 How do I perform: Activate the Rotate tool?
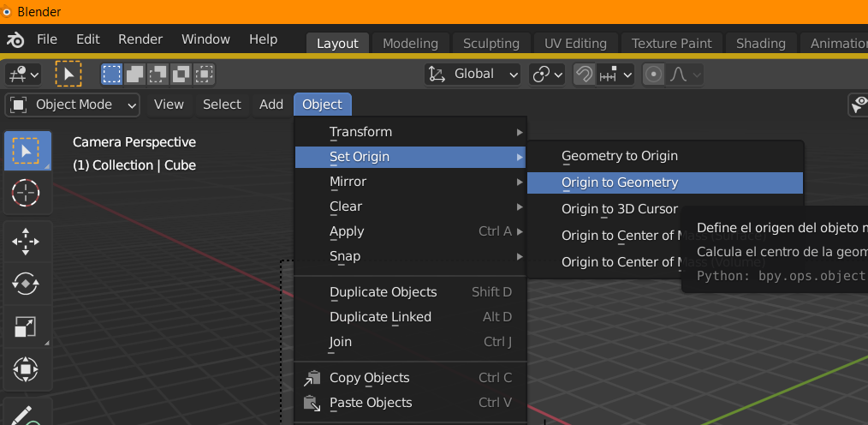26,283
